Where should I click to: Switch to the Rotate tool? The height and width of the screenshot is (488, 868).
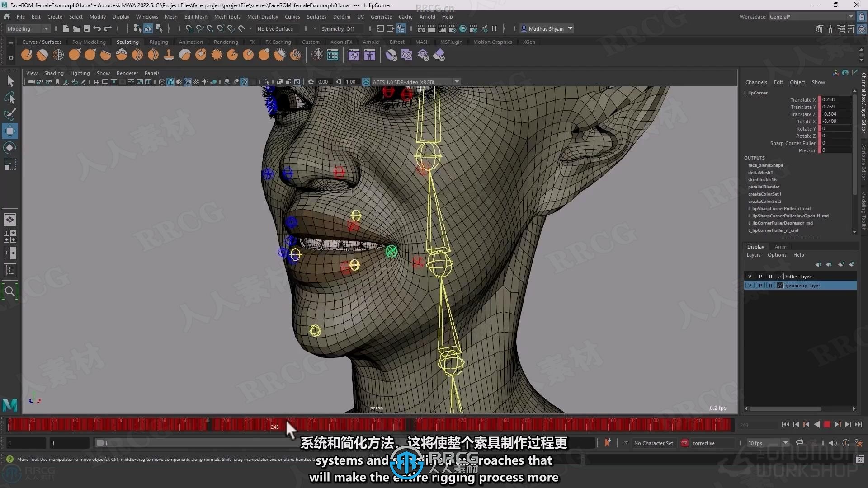click(10, 148)
